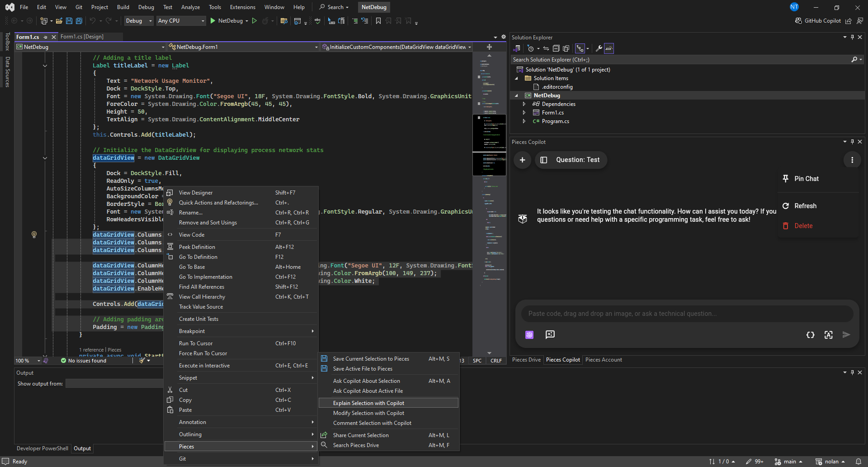The image size is (868, 467).
Task: Click the Undo arrow in the toolbar
Action: (93, 21)
